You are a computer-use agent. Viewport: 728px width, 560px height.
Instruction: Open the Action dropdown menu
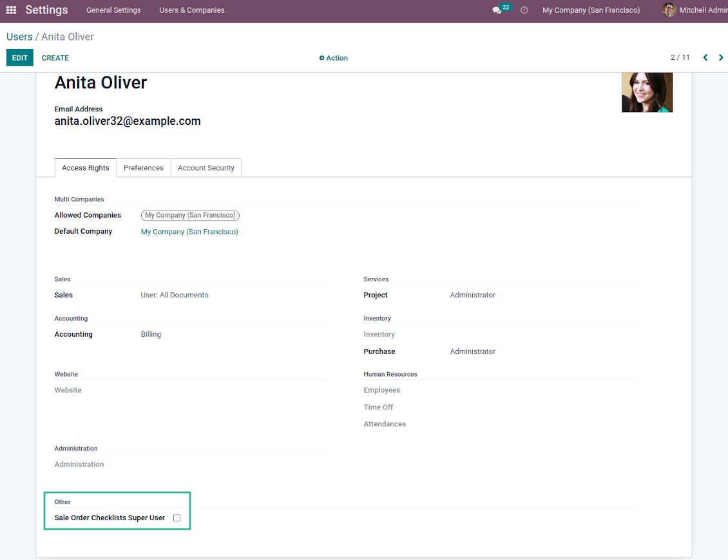click(333, 58)
